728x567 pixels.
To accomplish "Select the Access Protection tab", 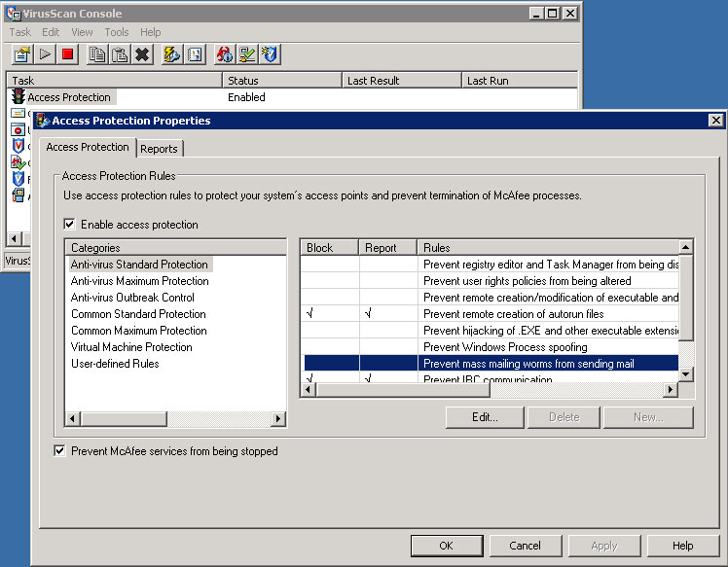I will click(x=88, y=147).
